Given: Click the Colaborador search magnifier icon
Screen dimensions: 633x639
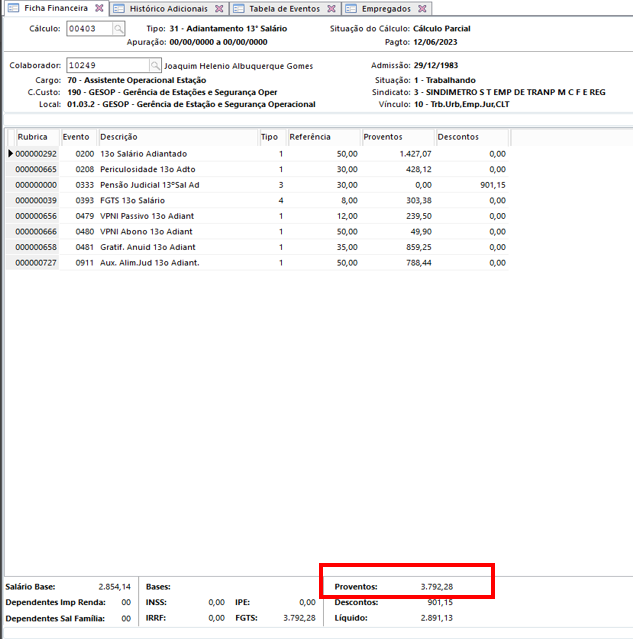Looking at the screenshot, I should point(155,65).
